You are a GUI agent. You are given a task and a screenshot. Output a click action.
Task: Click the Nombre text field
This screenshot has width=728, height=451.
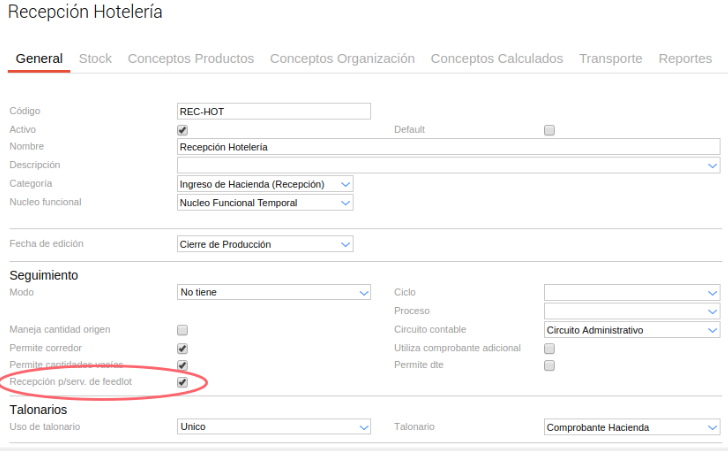tap(448, 147)
